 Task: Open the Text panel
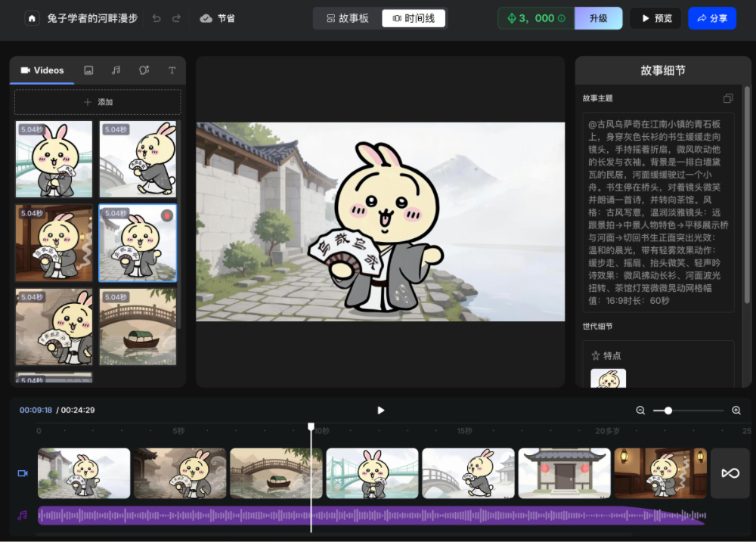coord(172,70)
